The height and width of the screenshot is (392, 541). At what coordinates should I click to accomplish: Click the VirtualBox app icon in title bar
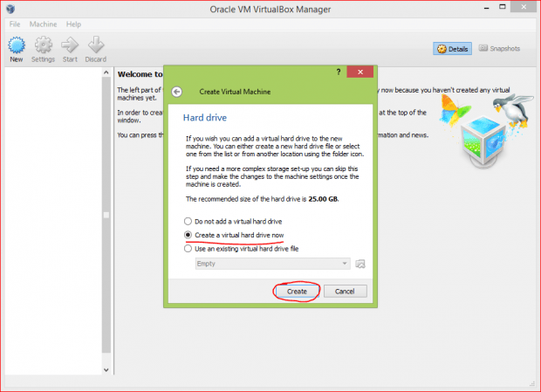(x=10, y=9)
